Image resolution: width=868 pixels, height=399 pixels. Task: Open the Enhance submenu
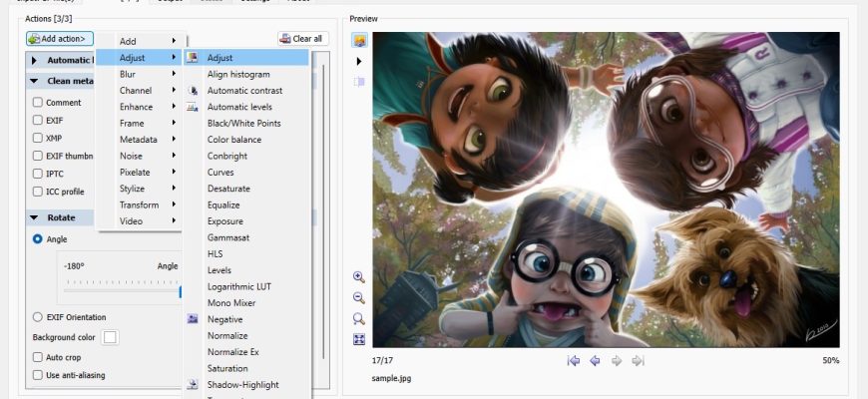pyautogui.click(x=139, y=107)
